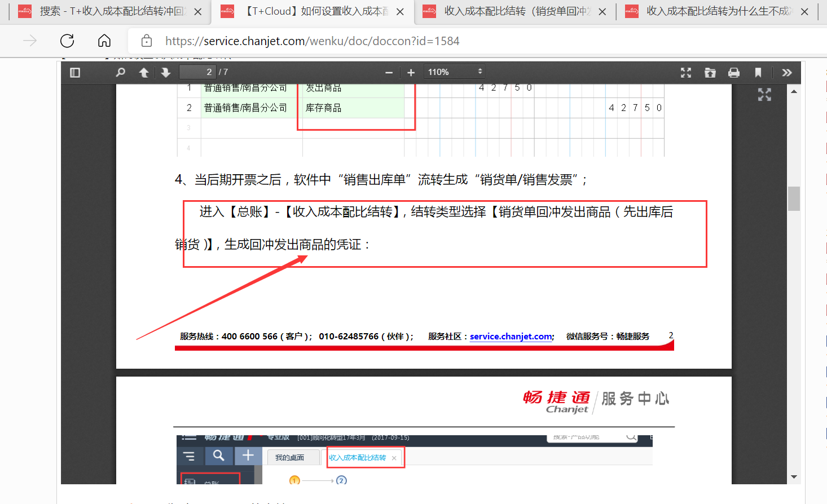
Task: Go to next PDF page arrow
Action: [166, 72]
